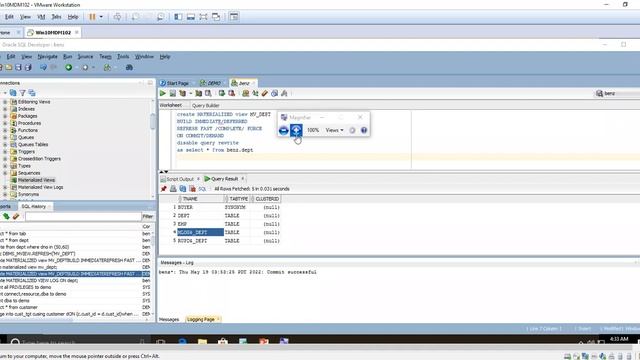Switch to the Query Builder tab
640x360 pixels.
(205, 105)
